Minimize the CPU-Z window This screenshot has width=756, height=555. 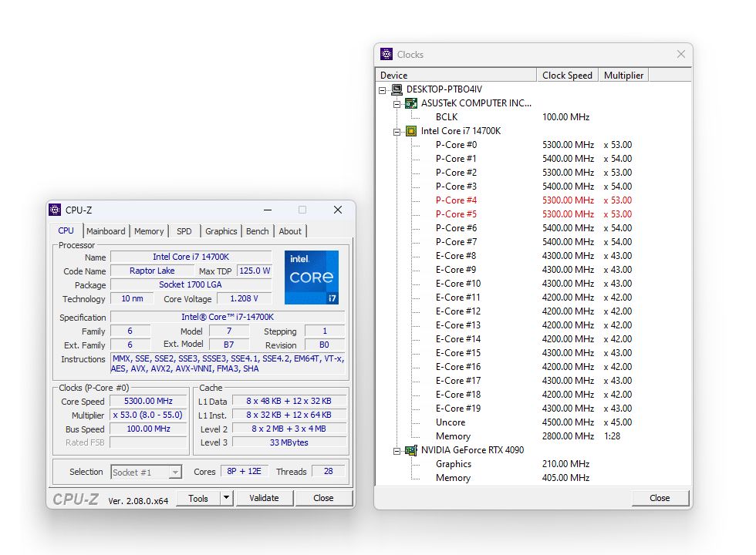click(x=268, y=210)
